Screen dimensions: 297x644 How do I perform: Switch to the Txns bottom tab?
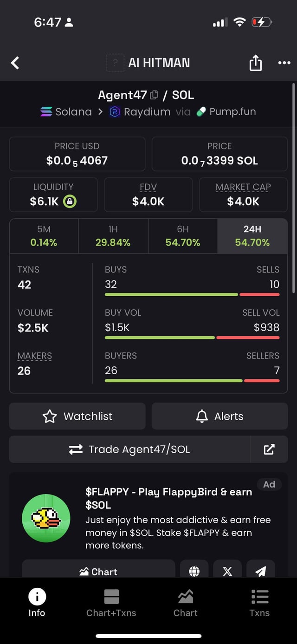point(259,603)
